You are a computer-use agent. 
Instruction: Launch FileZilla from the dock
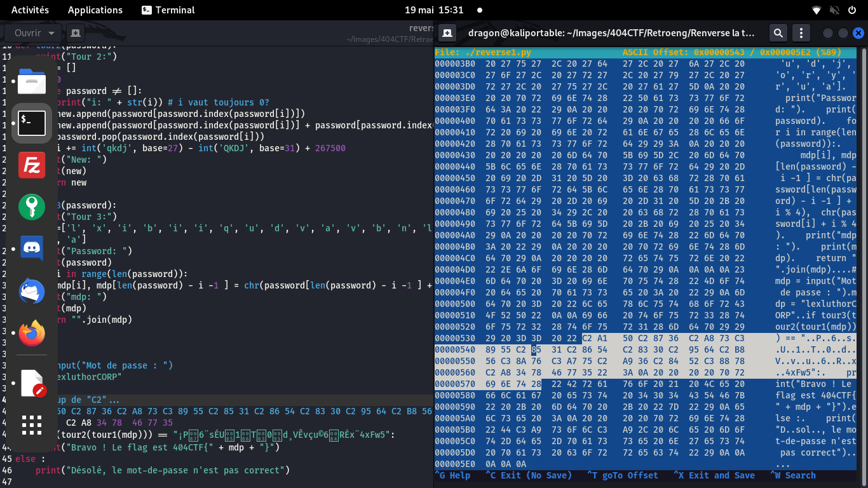pos(32,165)
